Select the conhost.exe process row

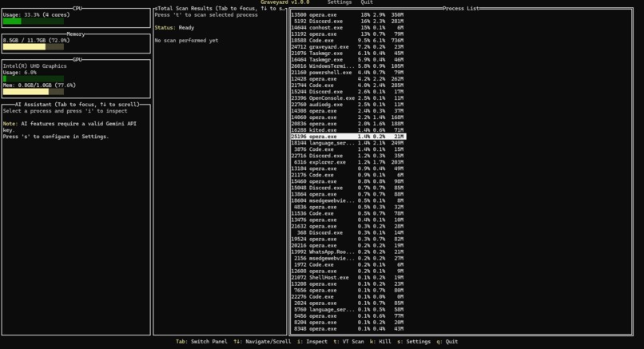(348, 27)
